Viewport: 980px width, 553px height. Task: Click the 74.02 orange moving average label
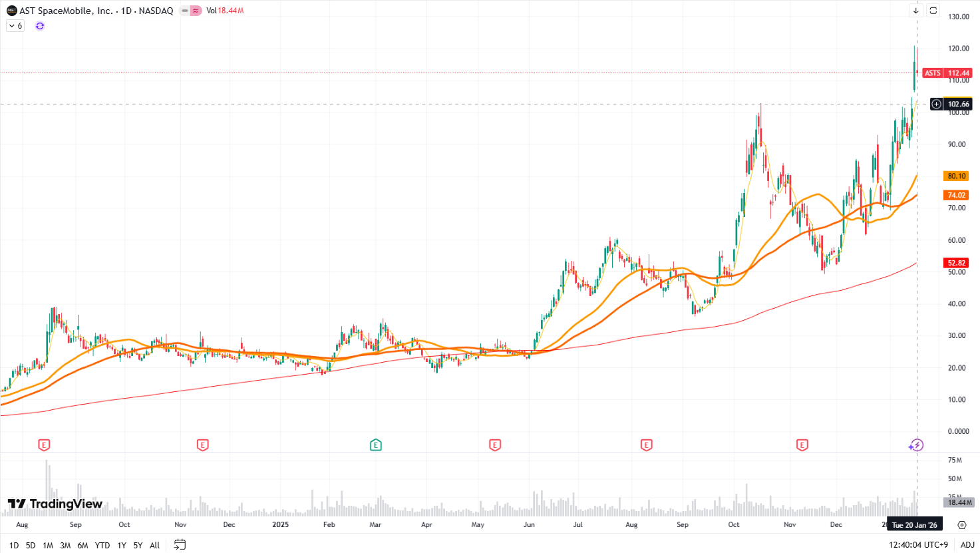coord(957,195)
